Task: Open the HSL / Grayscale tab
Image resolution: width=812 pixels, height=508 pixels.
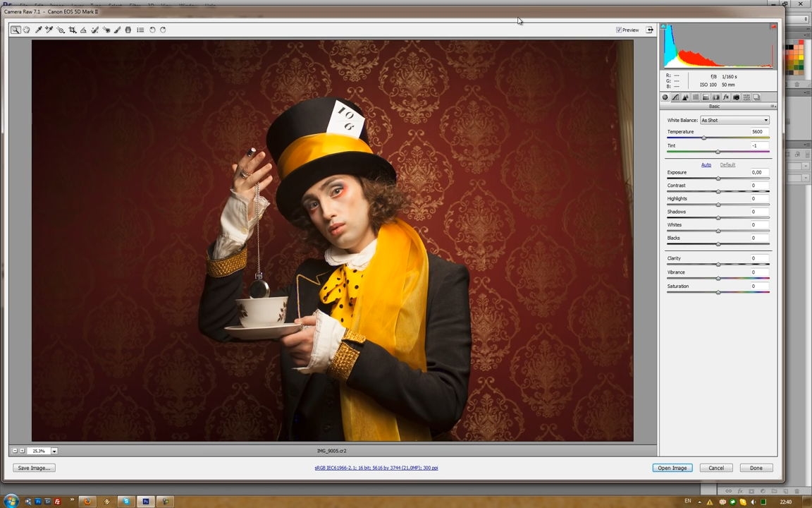Action: [x=696, y=97]
